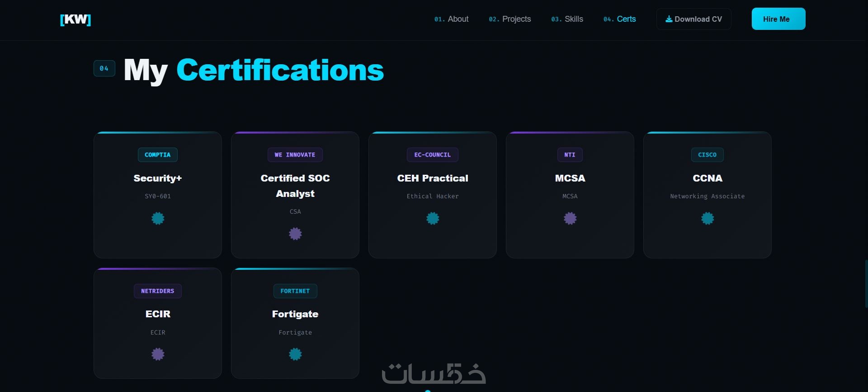Click the CCNA certificate badge icon
The width and height of the screenshot is (868, 392).
(708, 219)
